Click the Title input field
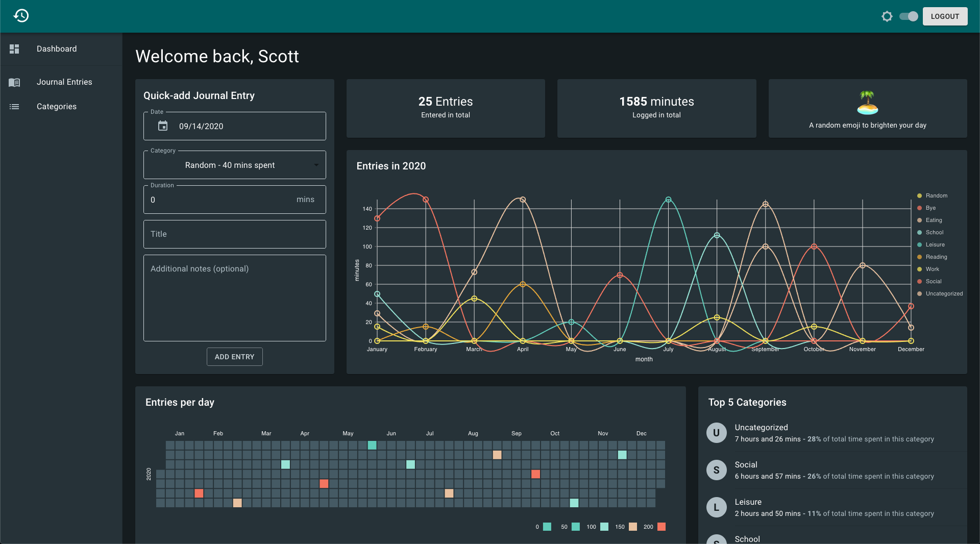Image resolution: width=980 pixels, height=544 pixels. pos(235,234)
